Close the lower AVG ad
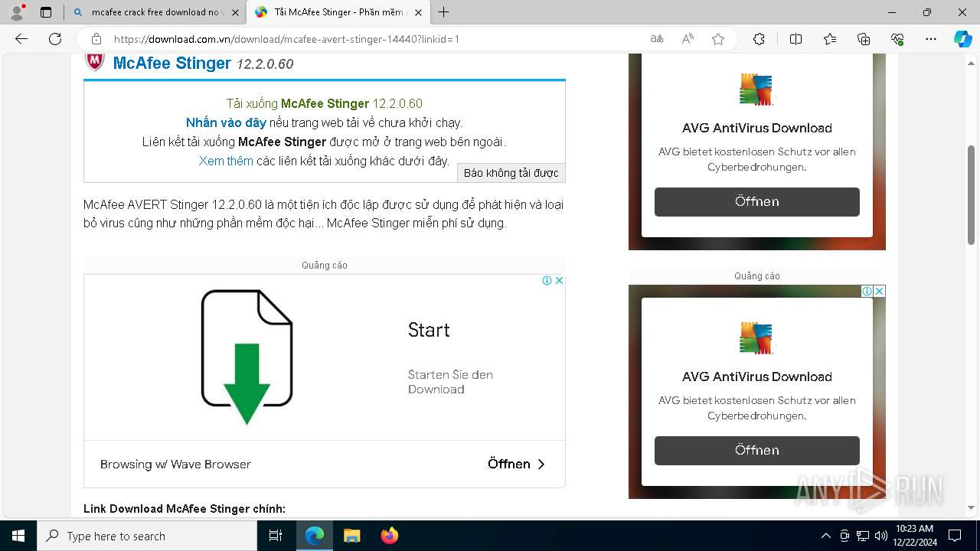The image size is (980, 551). (880, 291)
